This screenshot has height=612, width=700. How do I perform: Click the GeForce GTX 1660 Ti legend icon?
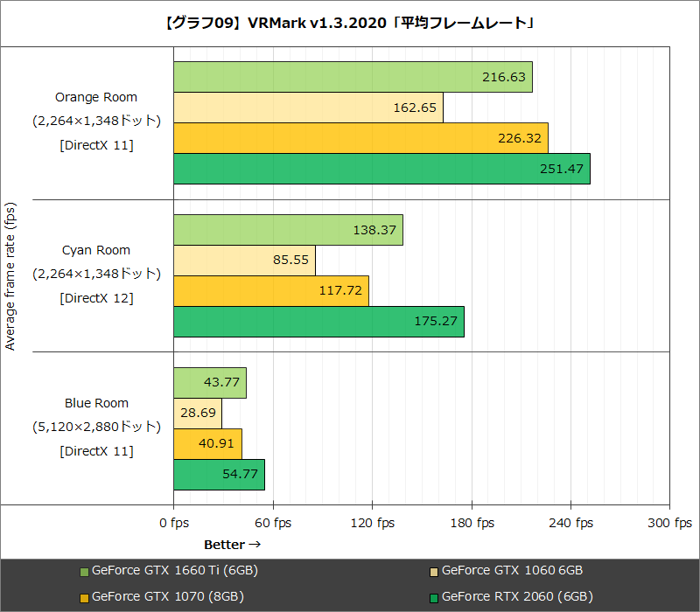tap(85, 570)
